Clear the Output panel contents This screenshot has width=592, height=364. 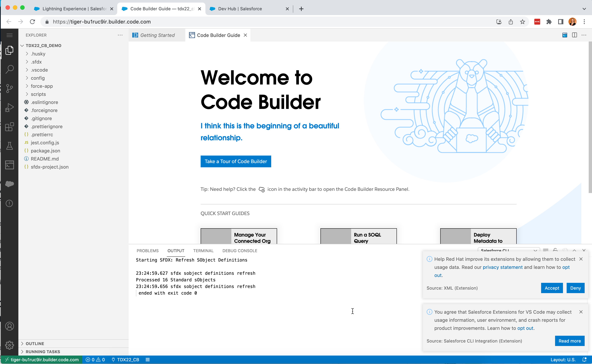[546, 250]
